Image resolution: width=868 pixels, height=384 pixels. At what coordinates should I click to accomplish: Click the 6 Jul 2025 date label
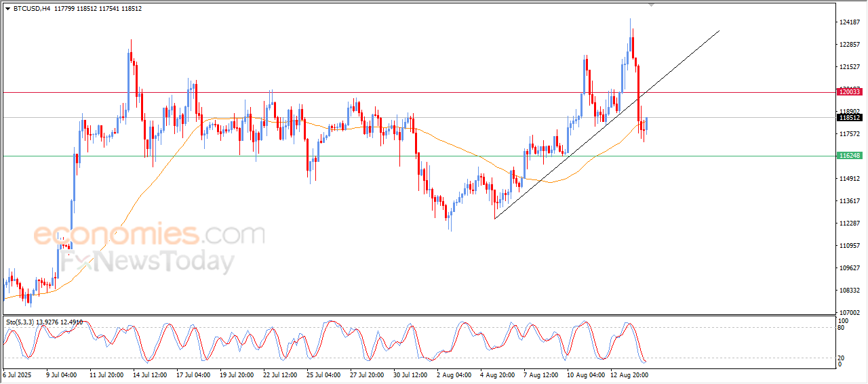[17, 375]
